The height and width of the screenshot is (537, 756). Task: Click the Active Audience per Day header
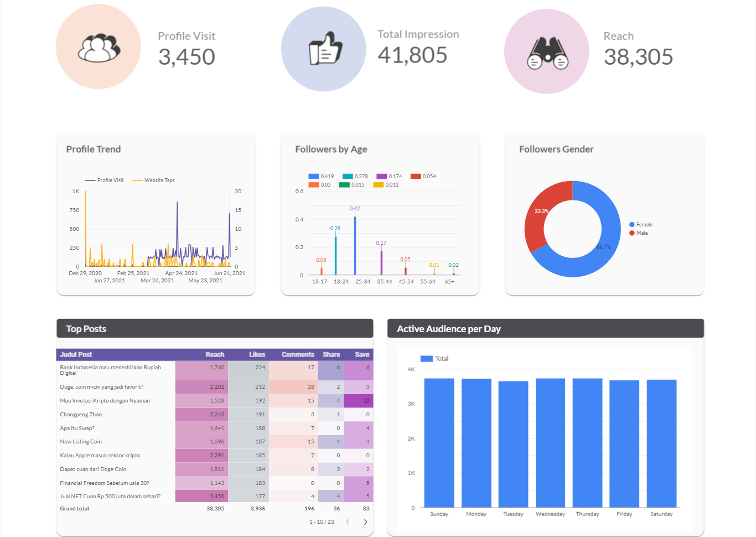pyautogui.click(x=546, y=329)
